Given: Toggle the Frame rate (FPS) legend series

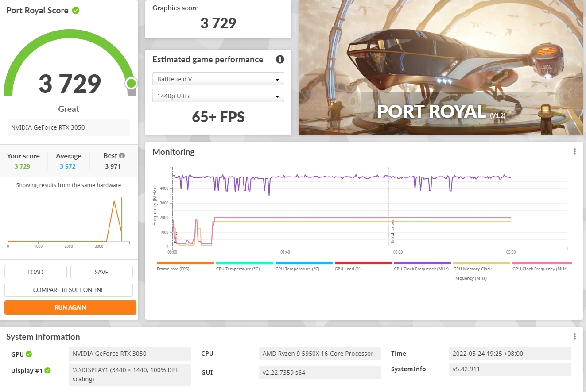Looking at the screenshot, I should 185,266.
